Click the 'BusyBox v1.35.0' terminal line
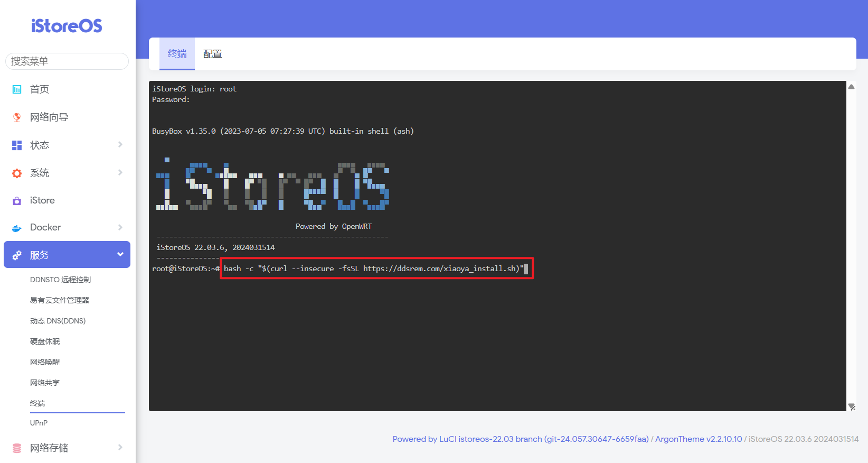This screenshot has width=868, height=463. point(283,131)
